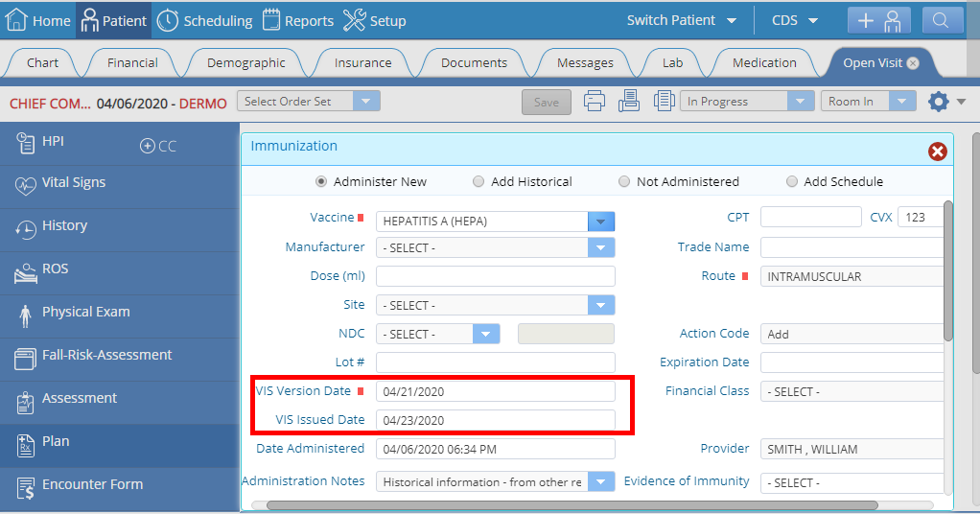Click VIS Issued Date field
This screenshot has width=980, height=514.
click(495, 420)
